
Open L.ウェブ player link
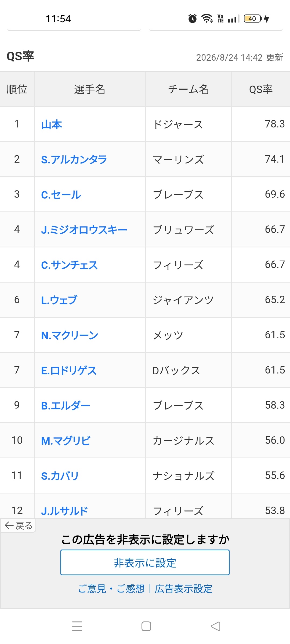[59, 300]
